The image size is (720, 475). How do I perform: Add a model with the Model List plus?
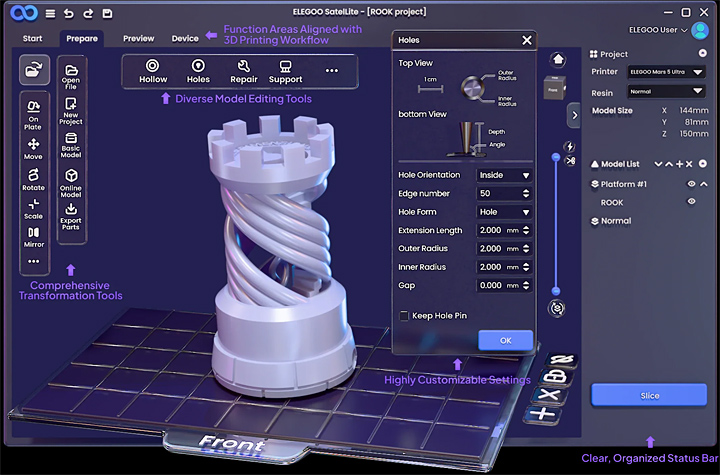679,164
